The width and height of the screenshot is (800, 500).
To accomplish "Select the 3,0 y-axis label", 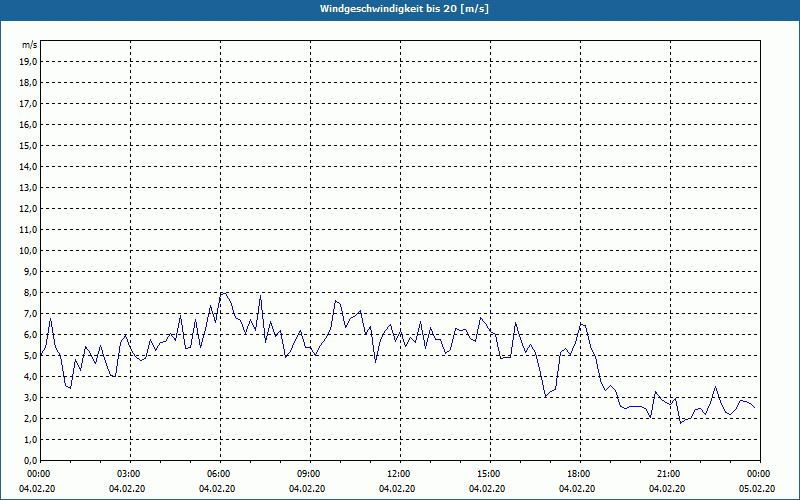I will [30, 397].
